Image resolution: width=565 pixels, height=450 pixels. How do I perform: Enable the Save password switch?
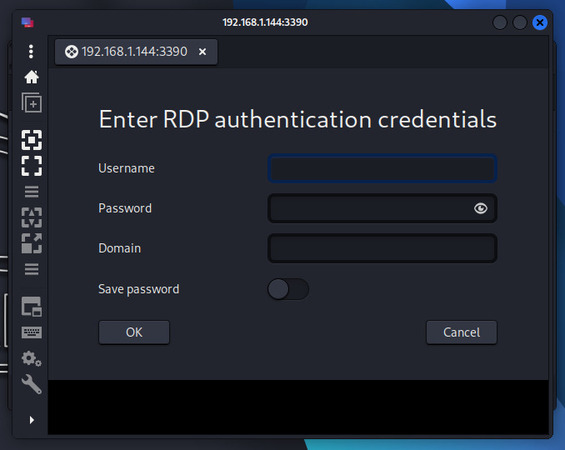288,289
